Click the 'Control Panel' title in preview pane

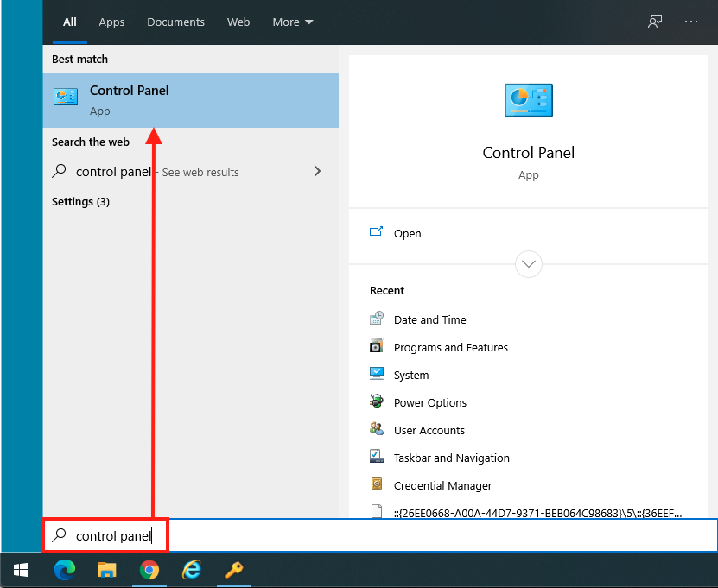coord(529,152)
